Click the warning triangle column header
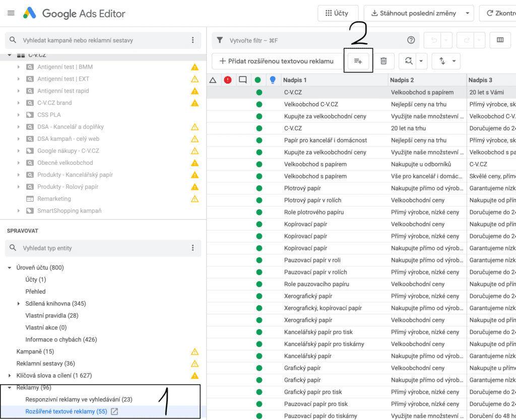The height and width of the screenshot is (420, 516). (213, 80)
